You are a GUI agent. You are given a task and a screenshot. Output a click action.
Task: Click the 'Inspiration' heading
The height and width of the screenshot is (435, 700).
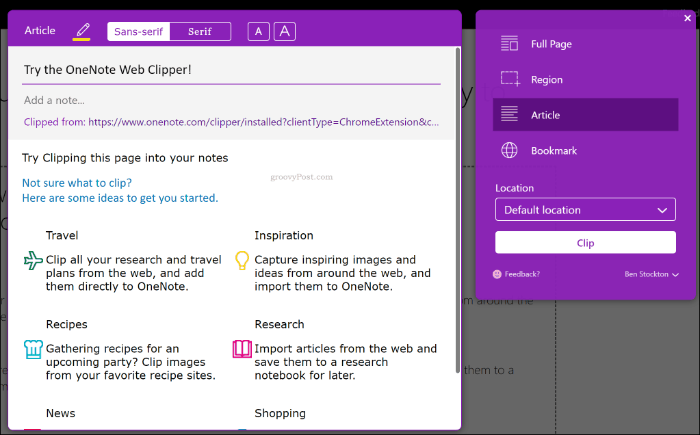[x=284, y=235]
